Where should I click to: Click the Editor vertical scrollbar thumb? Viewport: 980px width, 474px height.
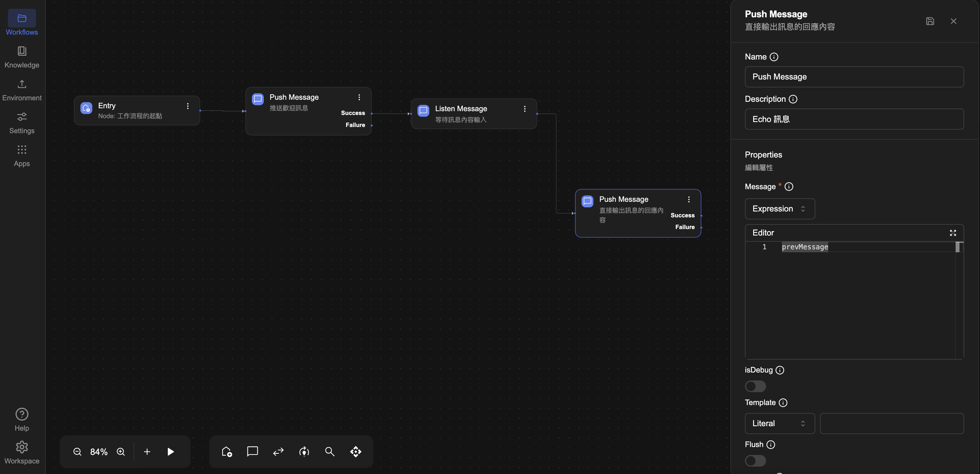957,247
